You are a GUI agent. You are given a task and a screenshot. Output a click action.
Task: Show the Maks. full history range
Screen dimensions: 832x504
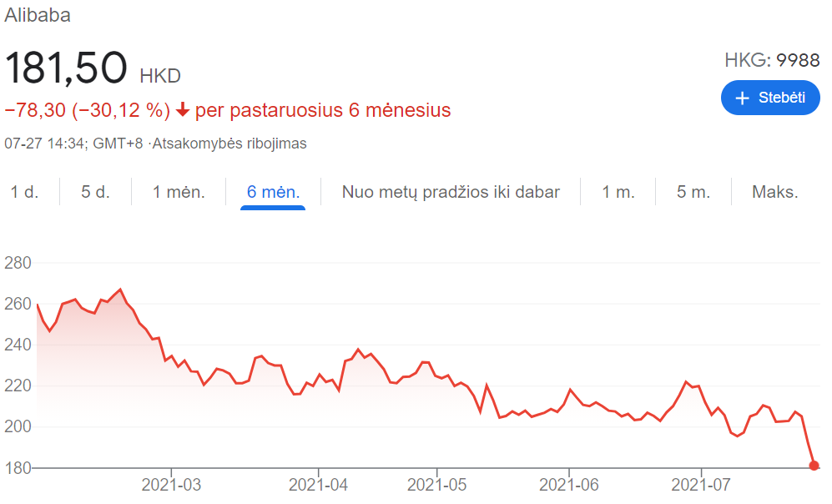[x=775, y=192]
